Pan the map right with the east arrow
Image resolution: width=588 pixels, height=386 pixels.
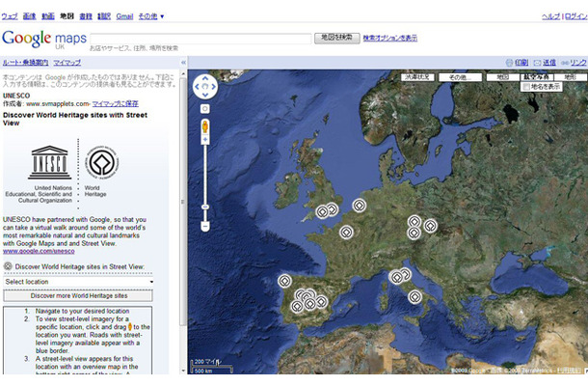coord(213,87)
